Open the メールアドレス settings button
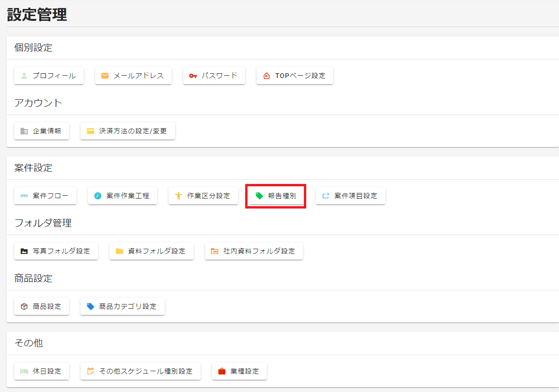The width and height of the screenshot is (559, 392). pos(133,76)
